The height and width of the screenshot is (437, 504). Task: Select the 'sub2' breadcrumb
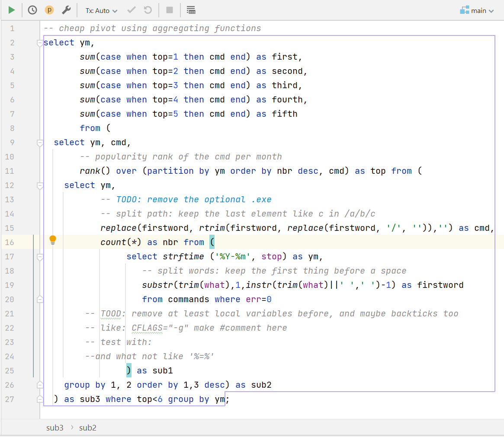click(87, 427)
